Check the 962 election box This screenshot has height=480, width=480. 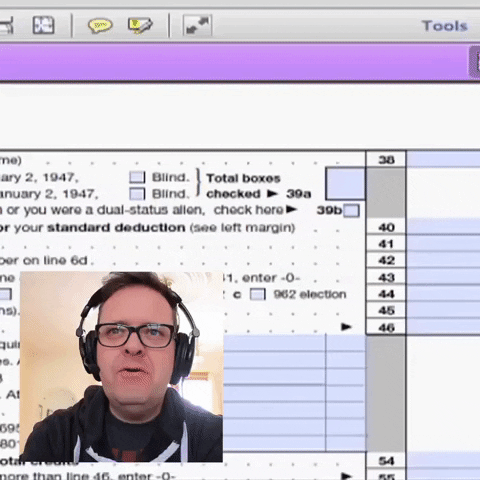tap(258, 294)
